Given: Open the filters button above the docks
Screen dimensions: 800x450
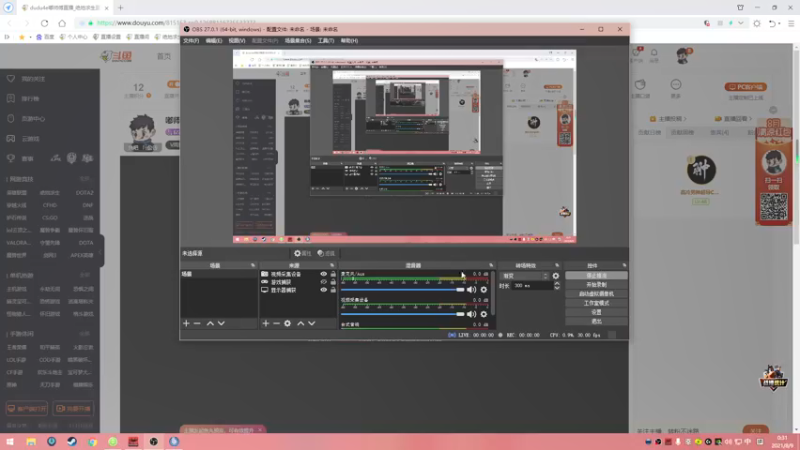Looking at the screenshot, I should point(326,253).
